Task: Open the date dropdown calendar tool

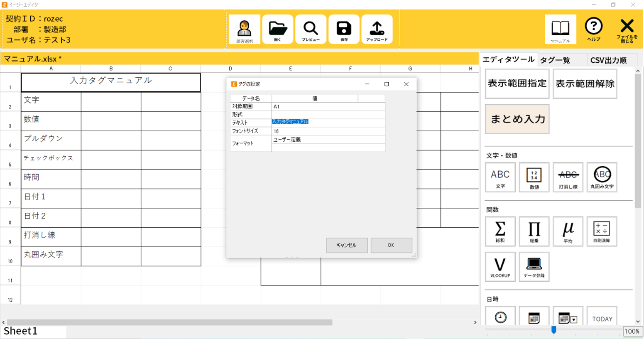Action: coord(568,318)
